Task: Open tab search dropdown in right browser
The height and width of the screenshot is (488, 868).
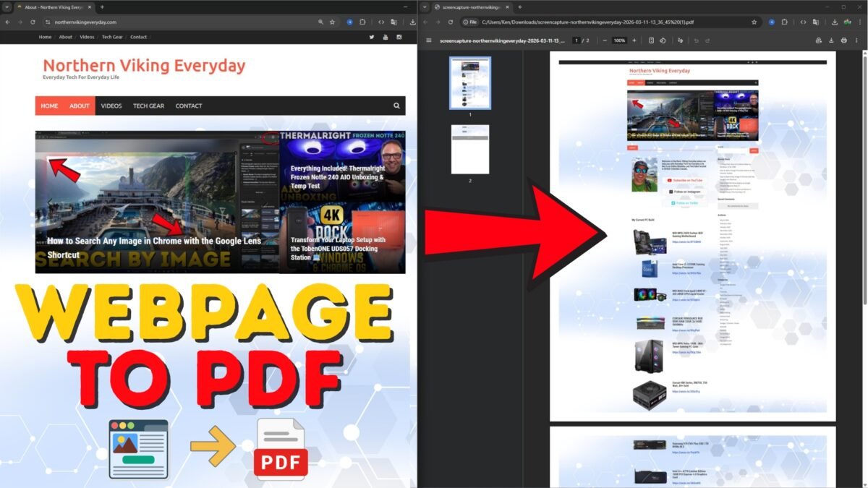Action: click(x=425, y=7)
